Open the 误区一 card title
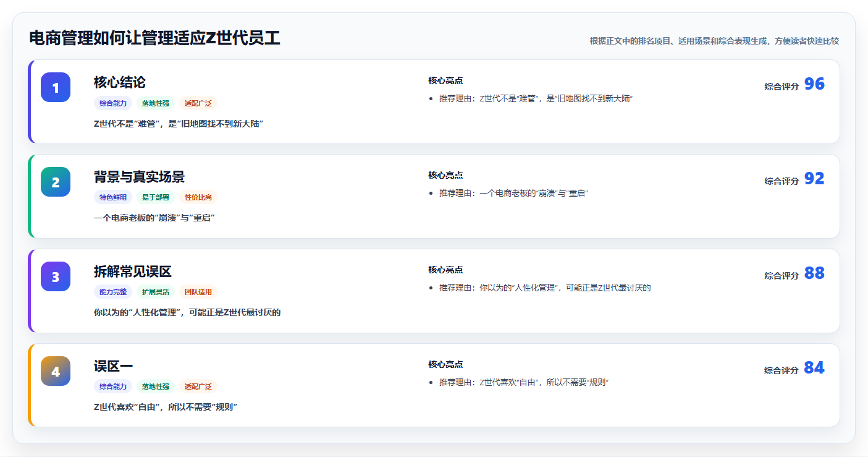Image resolution: width=868 pixels, height=457 pixels. pyautogui.click(x=113, y=366)
